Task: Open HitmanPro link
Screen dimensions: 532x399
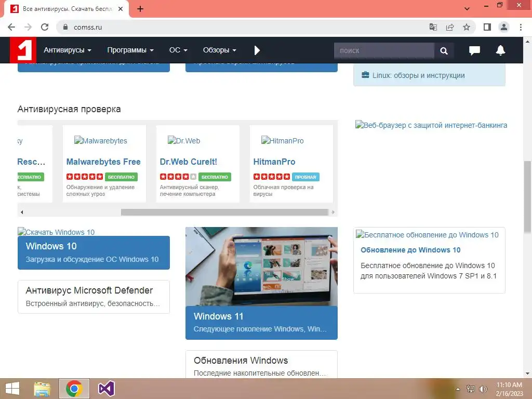Action: point(274,162)
